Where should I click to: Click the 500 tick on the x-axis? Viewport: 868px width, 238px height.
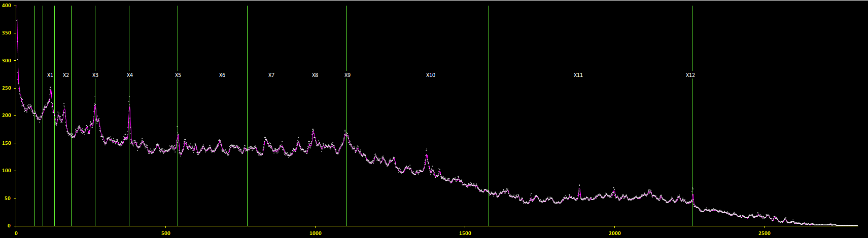166,233
